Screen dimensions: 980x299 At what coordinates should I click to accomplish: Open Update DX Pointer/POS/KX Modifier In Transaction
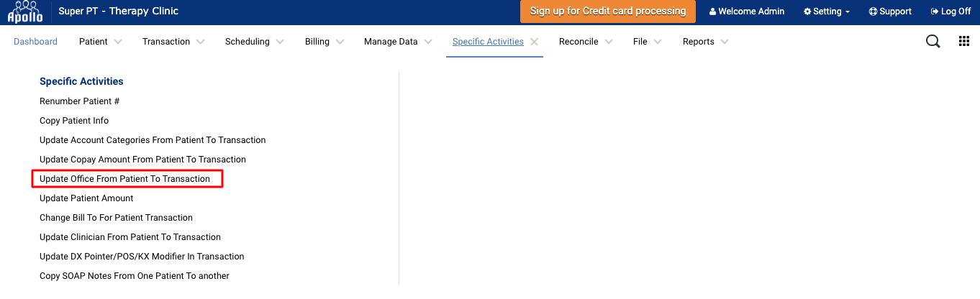[142, 257]
